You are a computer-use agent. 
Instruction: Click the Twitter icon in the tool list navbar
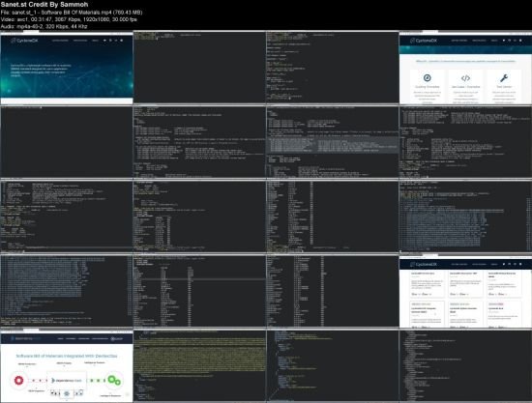click(x=504, y=264)
